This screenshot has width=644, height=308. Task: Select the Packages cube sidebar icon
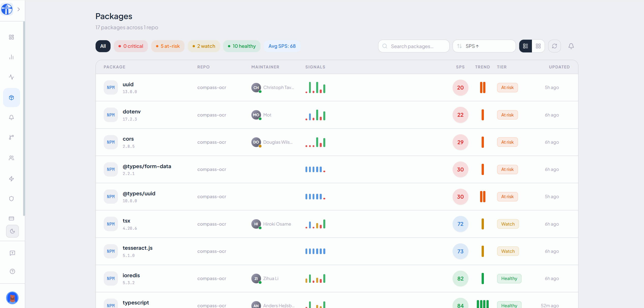tap(11, 98)
